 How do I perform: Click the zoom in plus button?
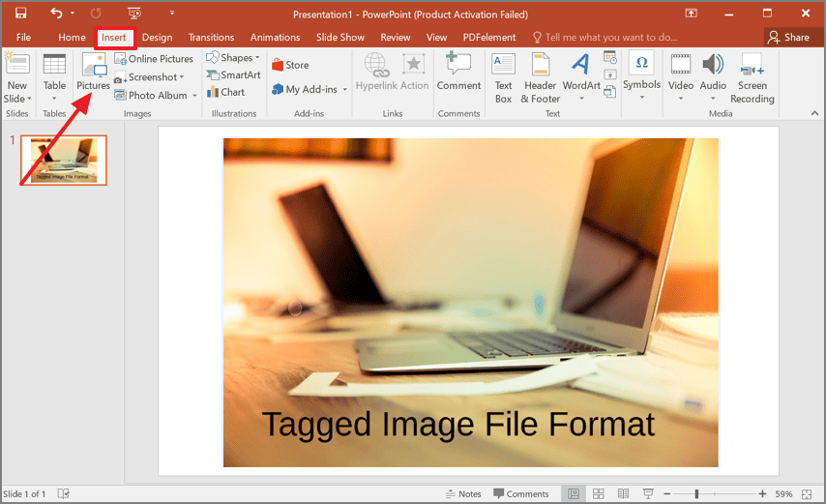pos(762,494)
